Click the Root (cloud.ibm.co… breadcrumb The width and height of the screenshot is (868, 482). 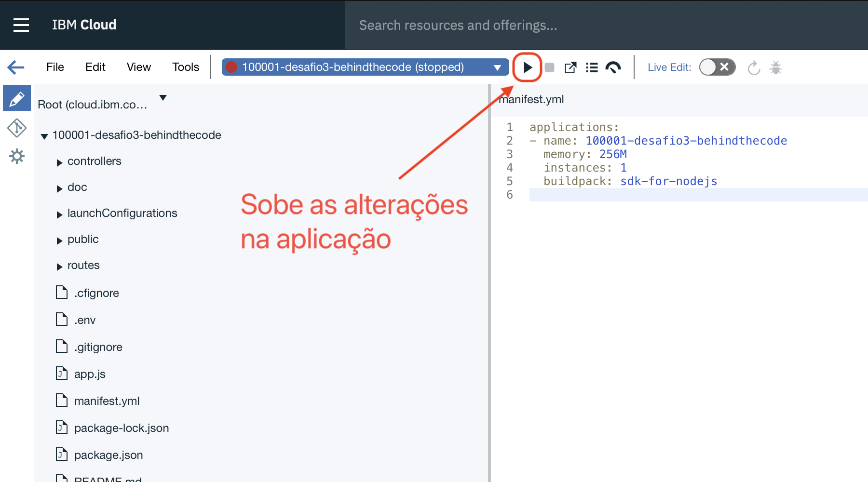[x=93, y=105]
